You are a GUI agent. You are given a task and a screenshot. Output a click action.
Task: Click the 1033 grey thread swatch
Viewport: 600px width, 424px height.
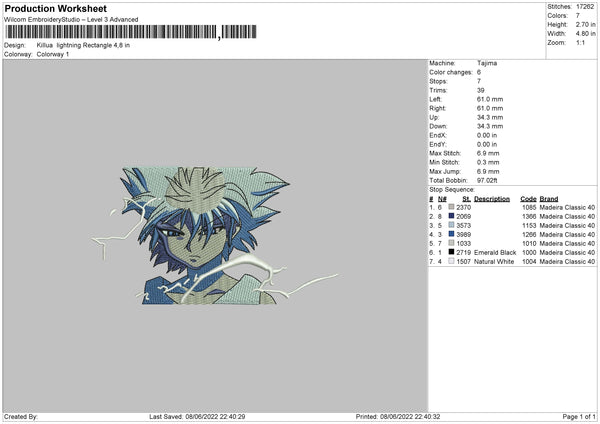point(451,243)
